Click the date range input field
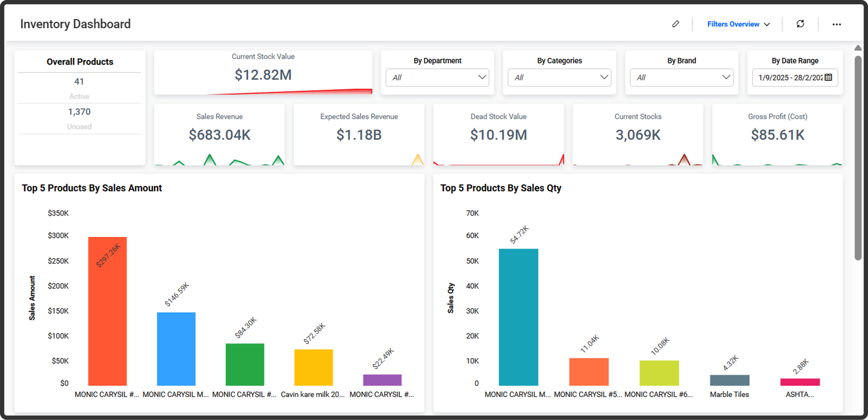The height and width of the screenshot is (420, 868). [795, 77]
